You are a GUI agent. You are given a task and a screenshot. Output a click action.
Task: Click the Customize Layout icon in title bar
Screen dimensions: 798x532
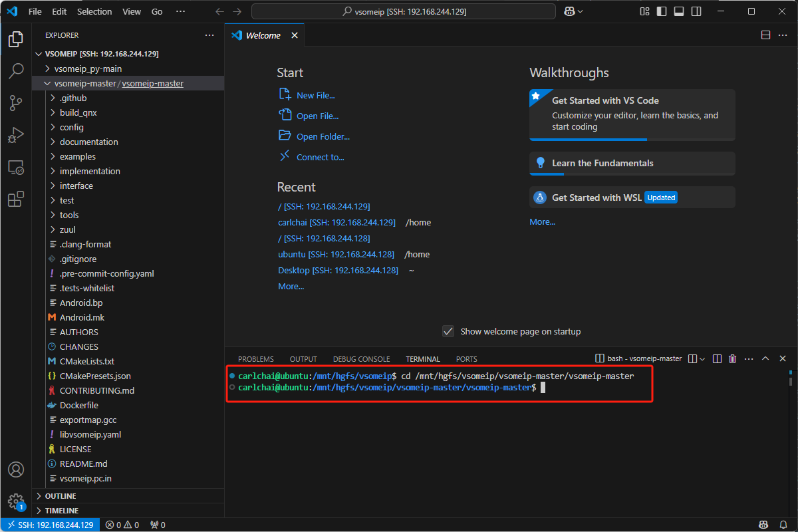[x=644, y=11]
